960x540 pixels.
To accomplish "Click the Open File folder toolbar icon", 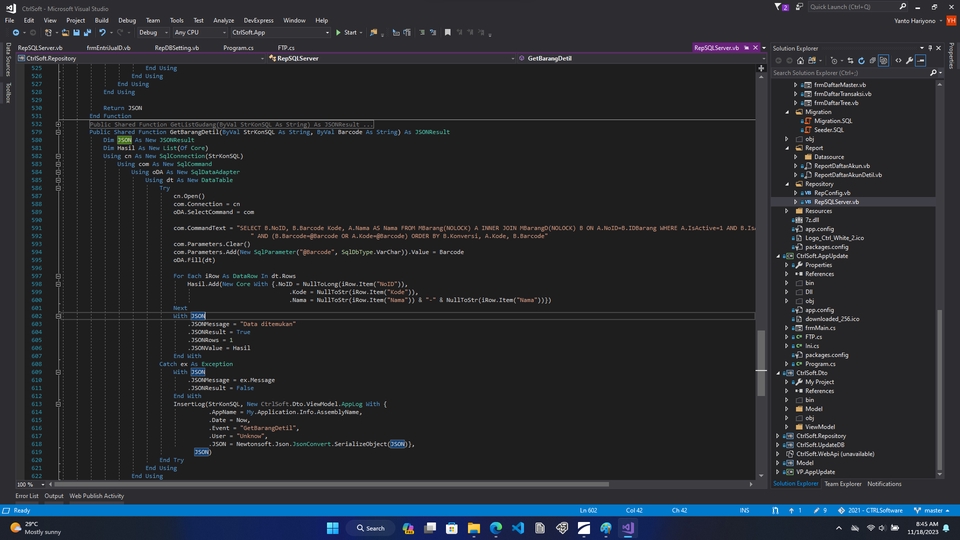I will click(66, 32).
